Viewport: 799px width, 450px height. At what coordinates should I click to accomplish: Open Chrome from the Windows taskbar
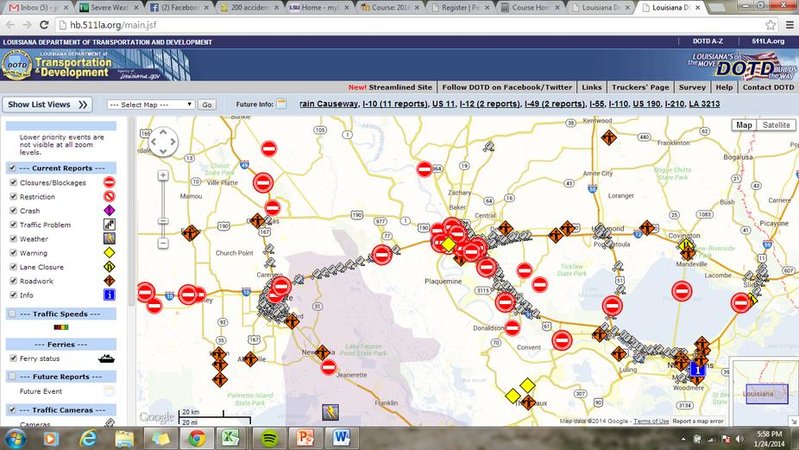click(197, 438)
